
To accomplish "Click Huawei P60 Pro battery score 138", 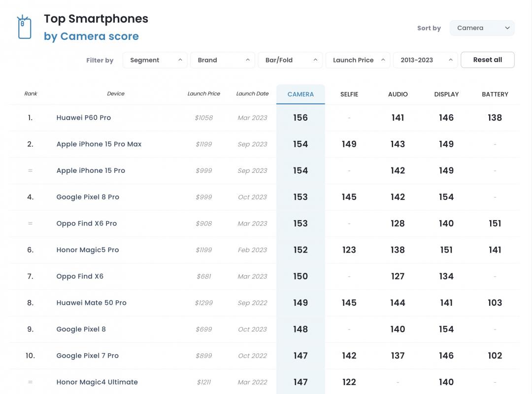I will point(495,118).
